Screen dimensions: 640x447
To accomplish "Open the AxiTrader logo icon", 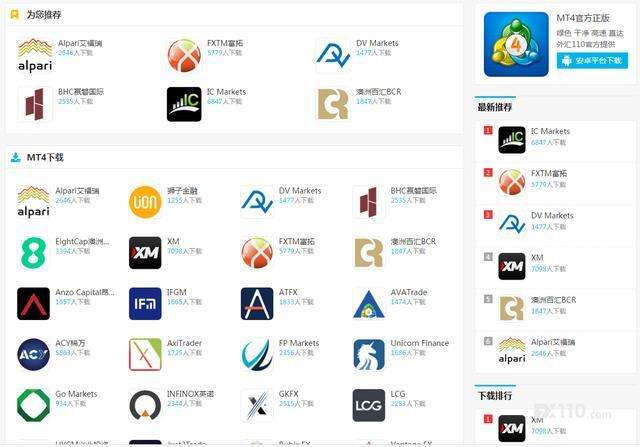I will [145, 355].
